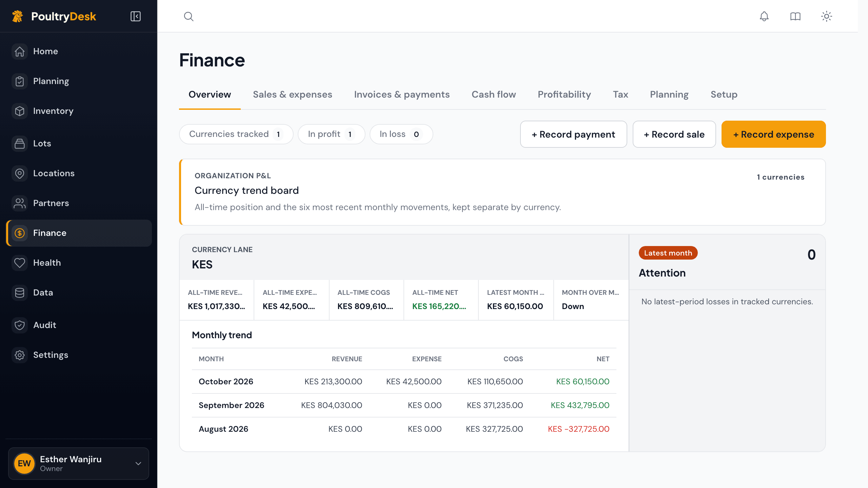Select the August 2026 row label
The image size is (868, 488).
[x=223, y=429]
